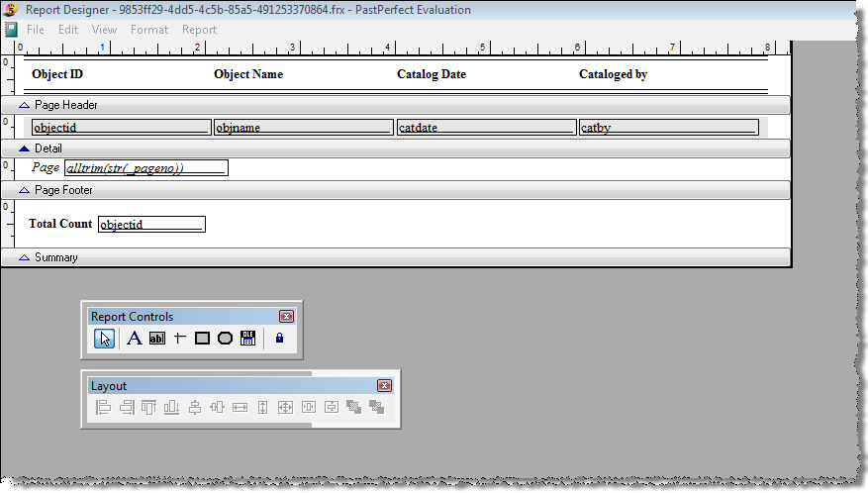Close the Layout toolbar
The image size is (868, 493).
(384, 385)
